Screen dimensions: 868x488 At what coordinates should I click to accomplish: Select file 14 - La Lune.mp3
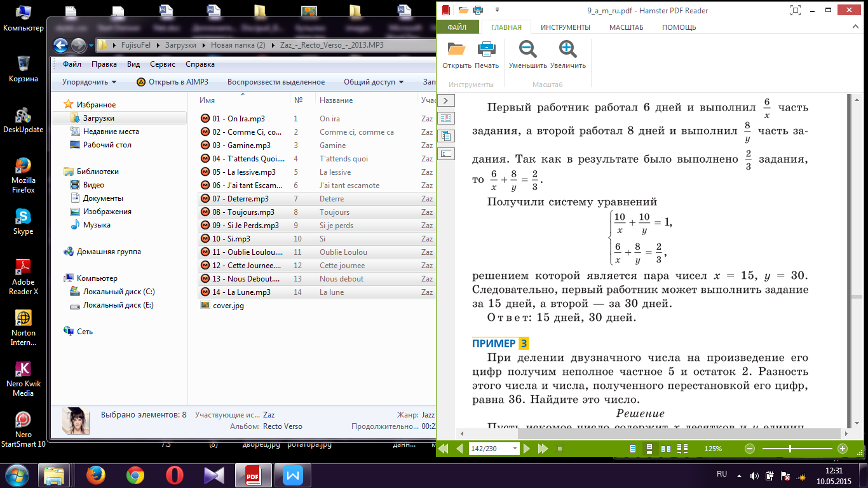point(241,292)
